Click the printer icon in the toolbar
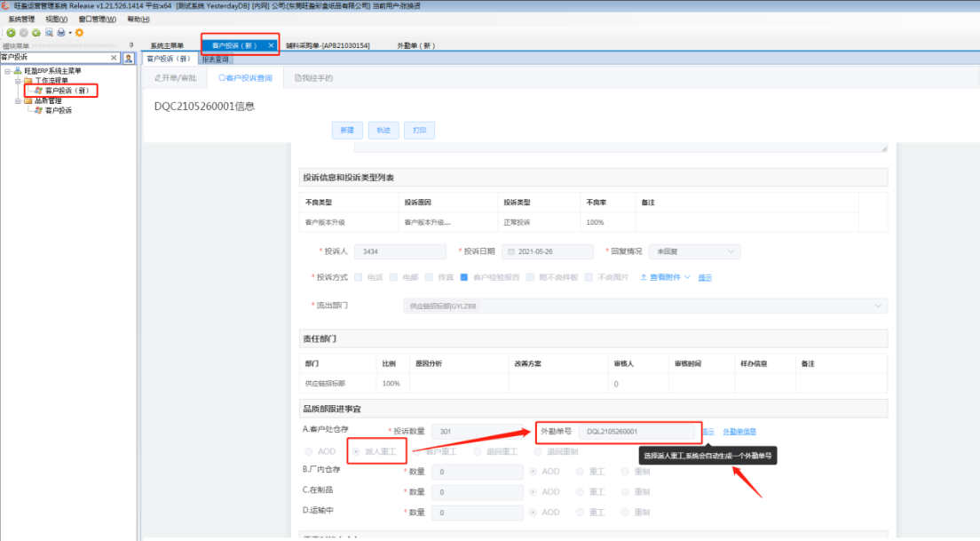The height and width of the screenshot is (541, 980). point(61,33)
